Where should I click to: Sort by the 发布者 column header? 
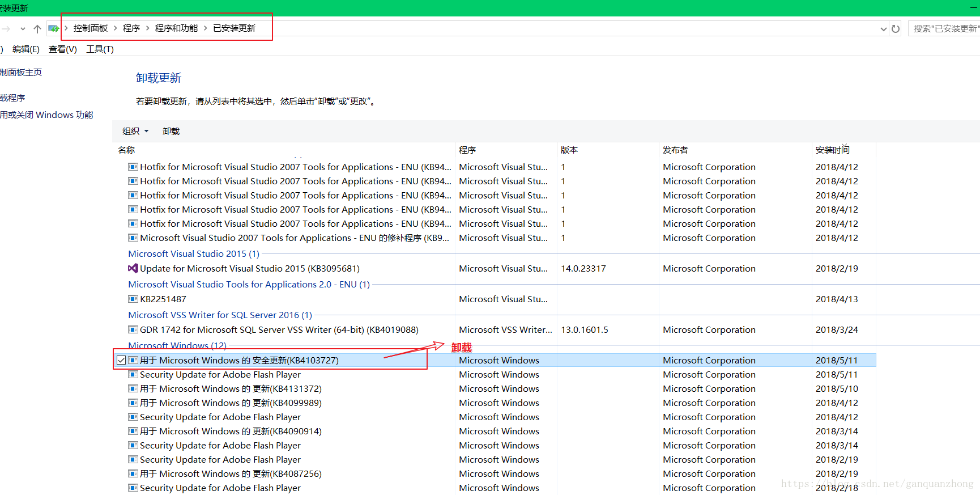(x=675, y=150)
